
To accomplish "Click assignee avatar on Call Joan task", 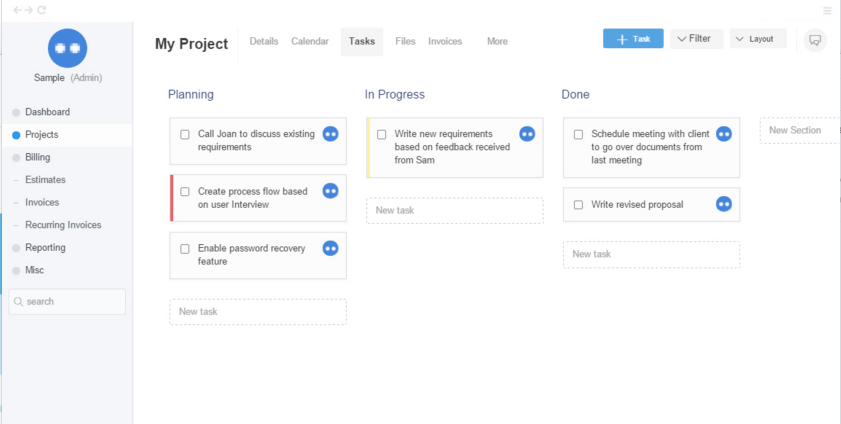I will [330, 134].
